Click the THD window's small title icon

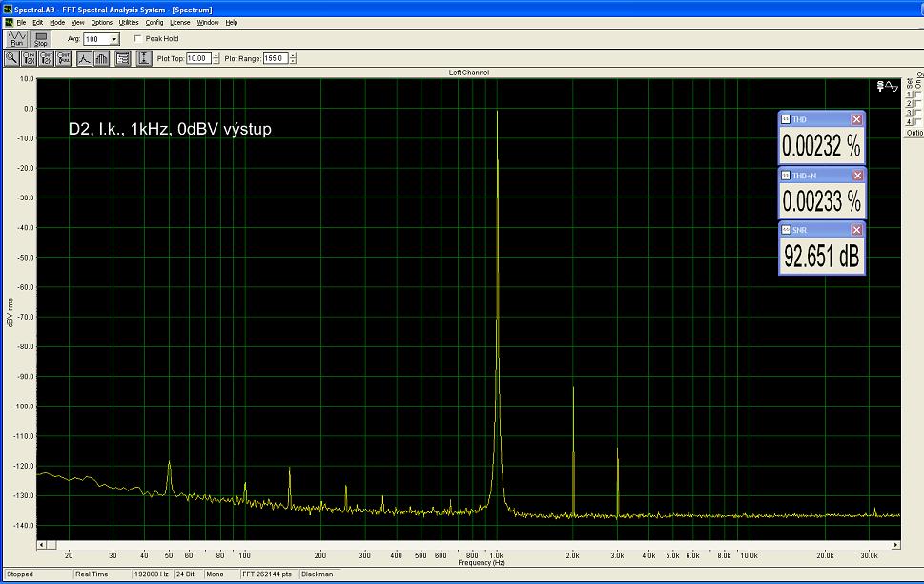tap(786, 119)
